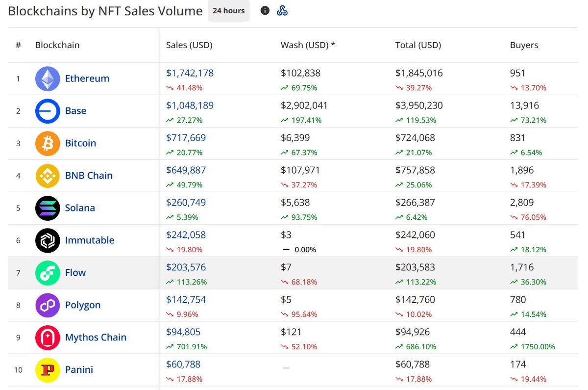Click BNB Chain wash value $107,971
The height and width of the screenshot is (390, 588).
(x=300, y=170)
